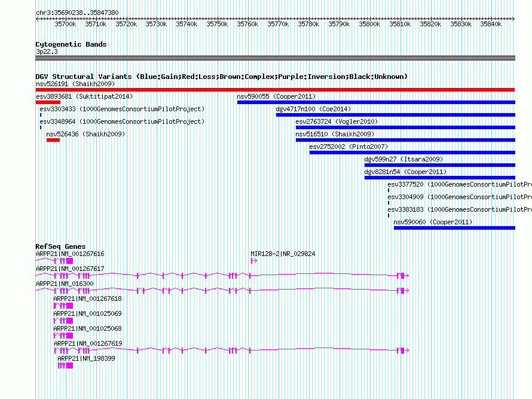Select blue nsv516510 gain bar
The image size is (532, 399).
click(x=405, y=140)
